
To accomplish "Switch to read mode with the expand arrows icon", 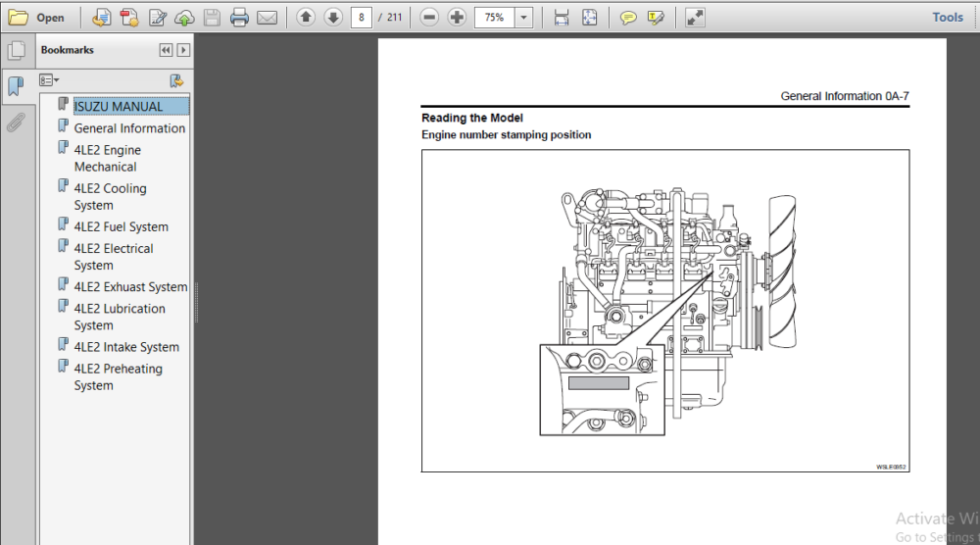I will coord(695,18).
